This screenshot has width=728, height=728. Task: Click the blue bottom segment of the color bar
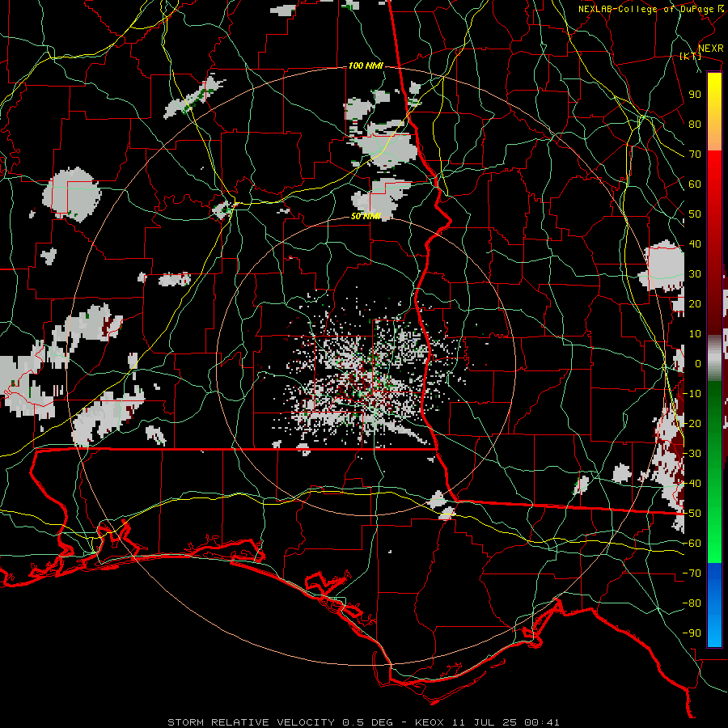[x=714, y=605]
